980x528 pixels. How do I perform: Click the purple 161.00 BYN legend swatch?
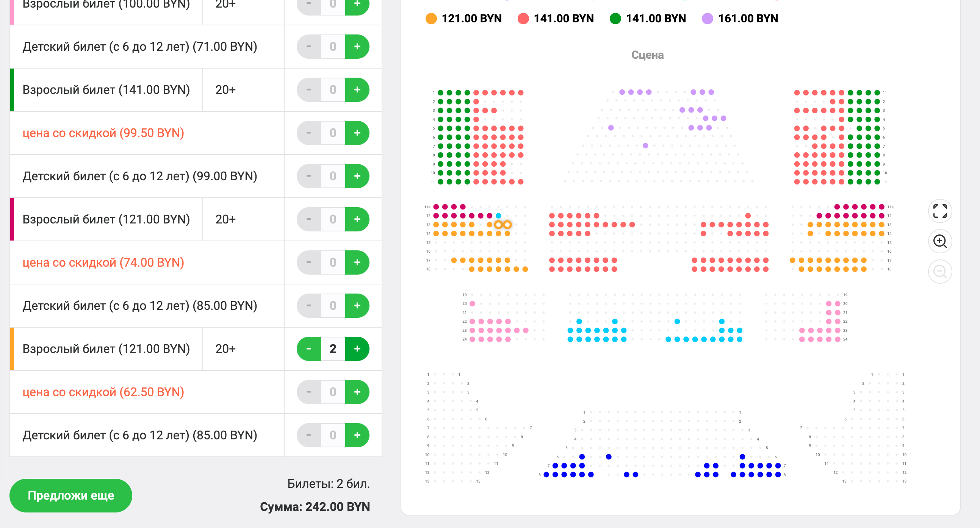(x=707, y=19)
